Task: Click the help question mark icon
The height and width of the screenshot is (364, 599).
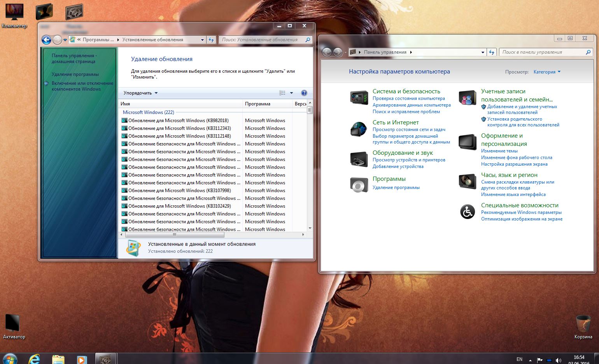Action: point(304,93)
